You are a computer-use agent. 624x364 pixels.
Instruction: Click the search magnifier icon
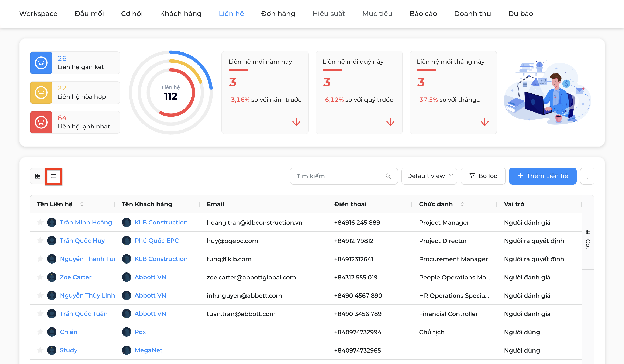[388, 176]
